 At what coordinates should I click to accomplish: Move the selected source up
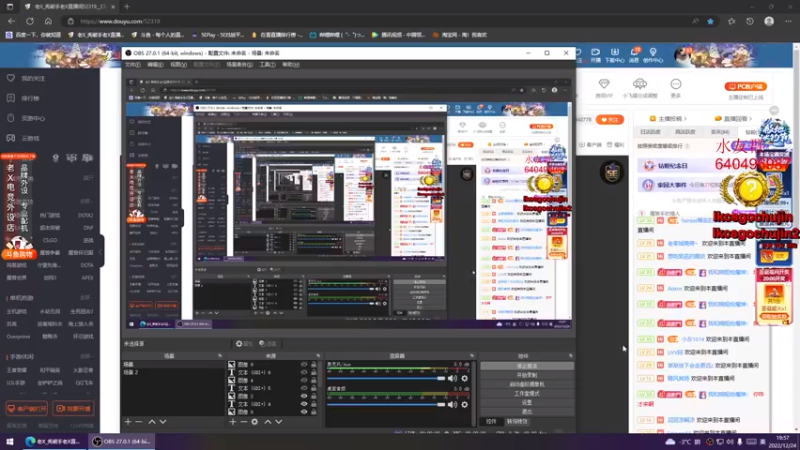point(267,422)
